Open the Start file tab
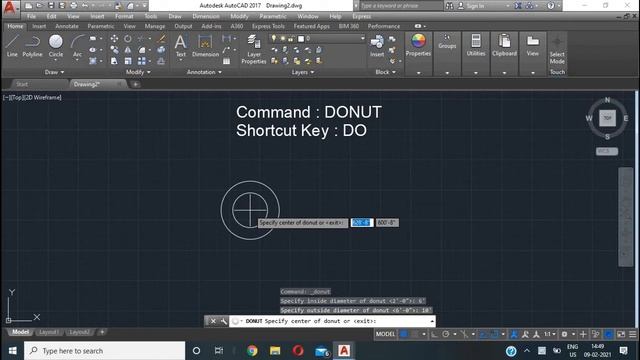The image size is (640, 360). click(22, 84)
